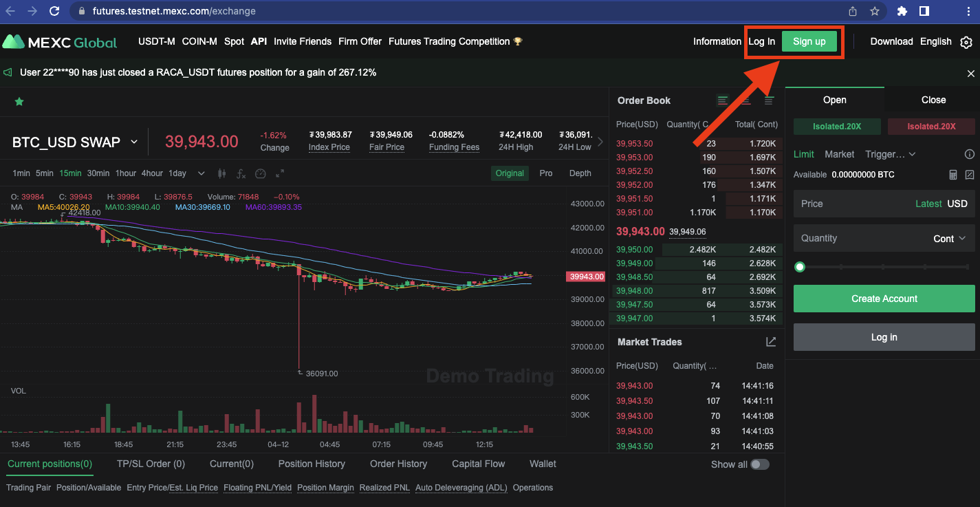Image resolution: width=980 pixels, height=507 pixels.
Task: Switch chart to Original mode
Action: point(510,173)
